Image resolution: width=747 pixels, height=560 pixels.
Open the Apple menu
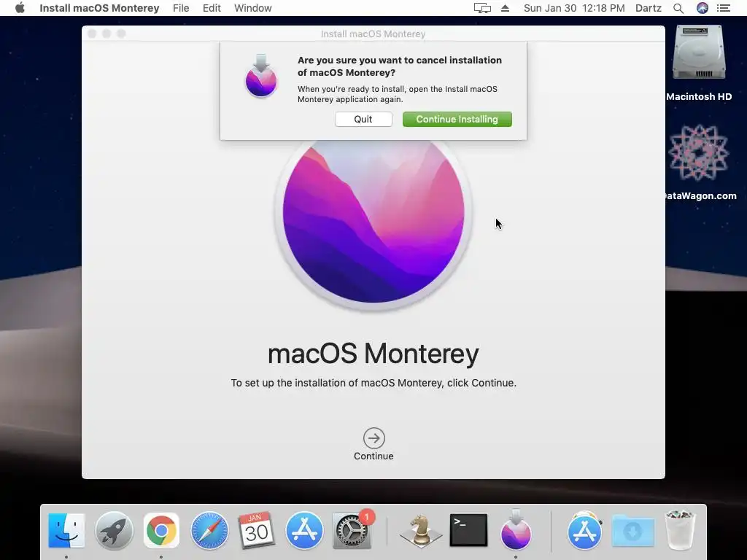pos(20,8)
